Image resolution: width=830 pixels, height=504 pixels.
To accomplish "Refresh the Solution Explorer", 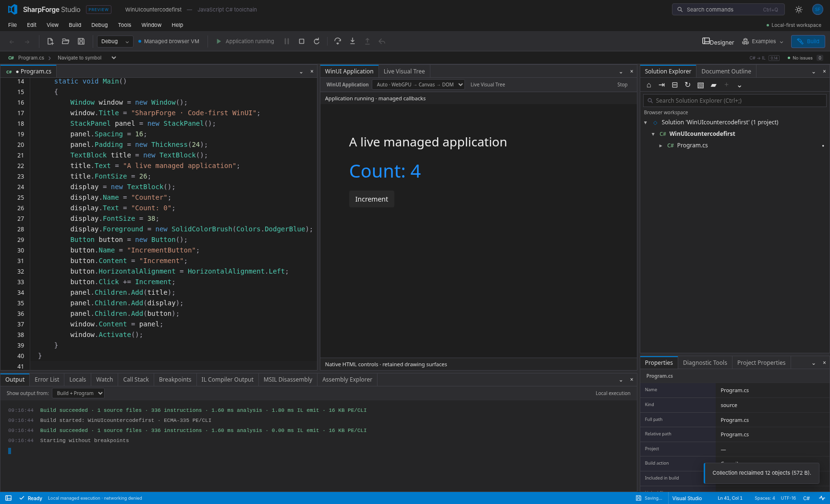I will click(x=688, y=85).
